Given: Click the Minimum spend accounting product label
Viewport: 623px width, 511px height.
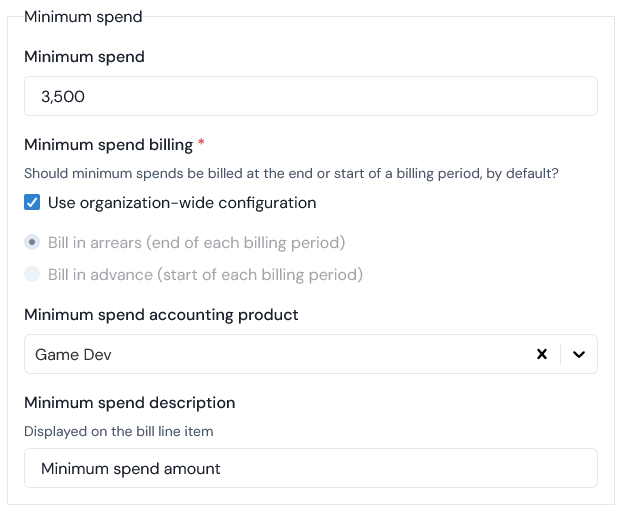Looking at the screenshot, I should (x=161, y=315).
